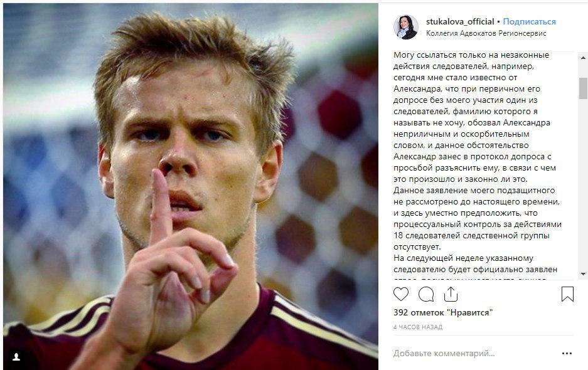This screenshot has height=370, width=588.
Task: Grab the caption scrollbar thumb
Action: pos(583,88)
